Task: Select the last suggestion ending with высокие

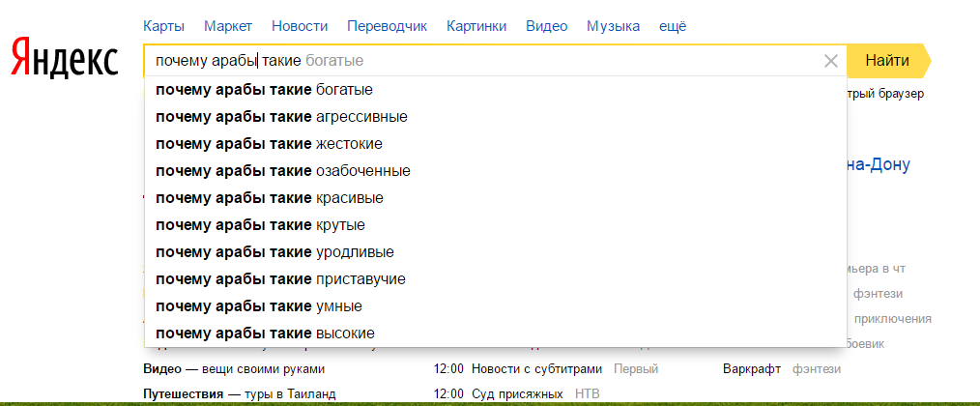Action: click(265, 333)
